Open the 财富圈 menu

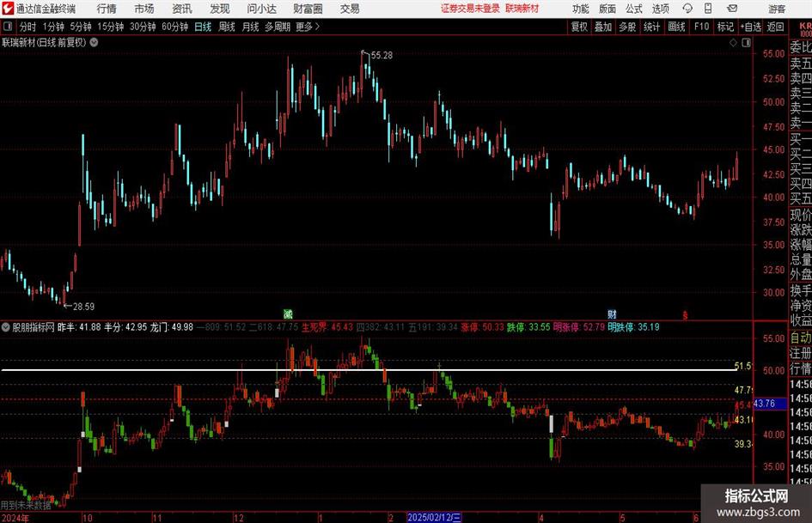pyautogui.click(x=308, y=9)
